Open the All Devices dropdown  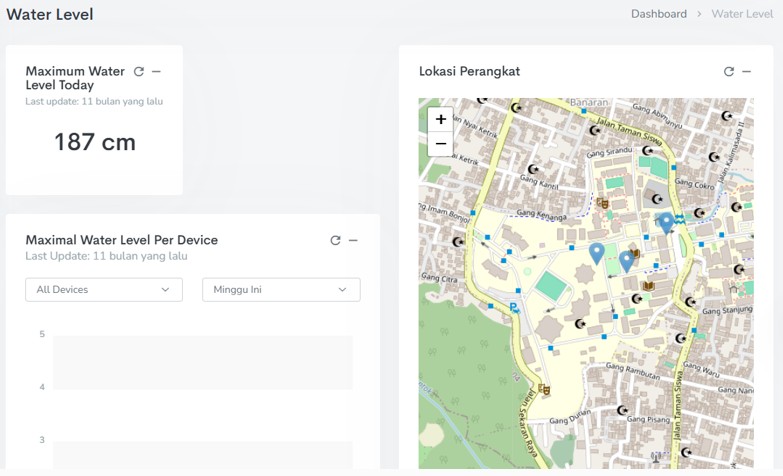click(104, 290)
